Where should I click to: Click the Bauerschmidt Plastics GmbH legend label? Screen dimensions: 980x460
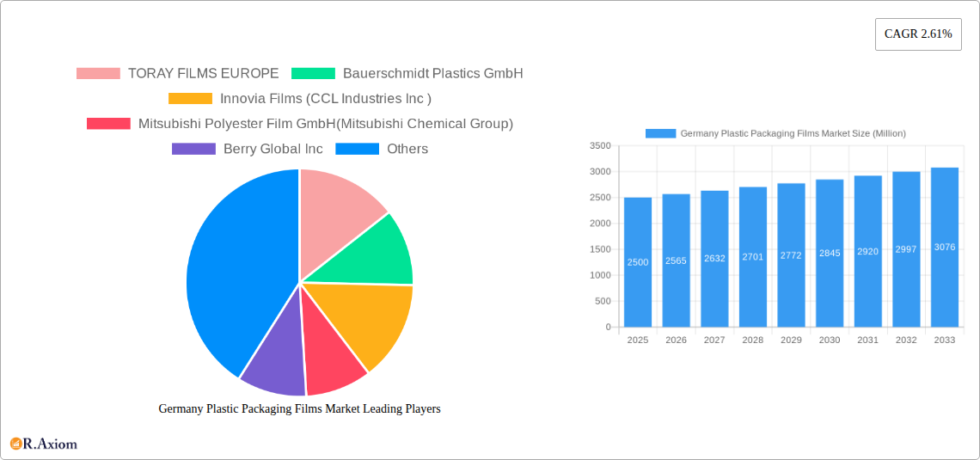pyautogui.click(x=433, y=74)
